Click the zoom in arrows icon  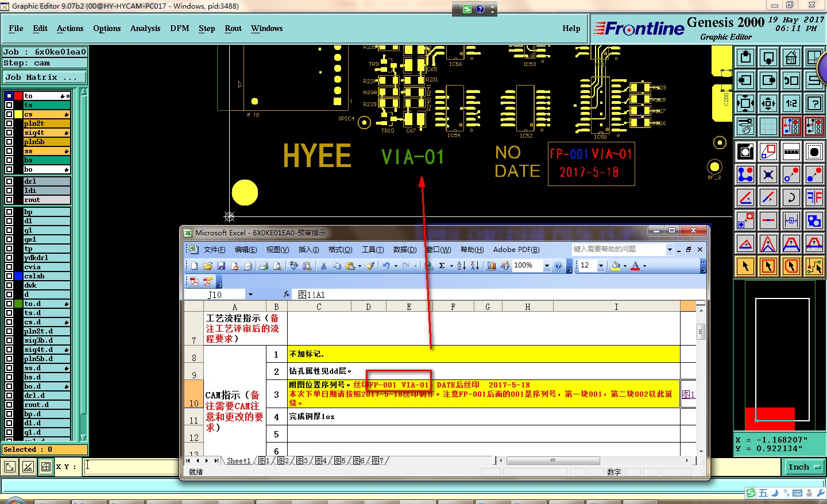pos(745,103)
